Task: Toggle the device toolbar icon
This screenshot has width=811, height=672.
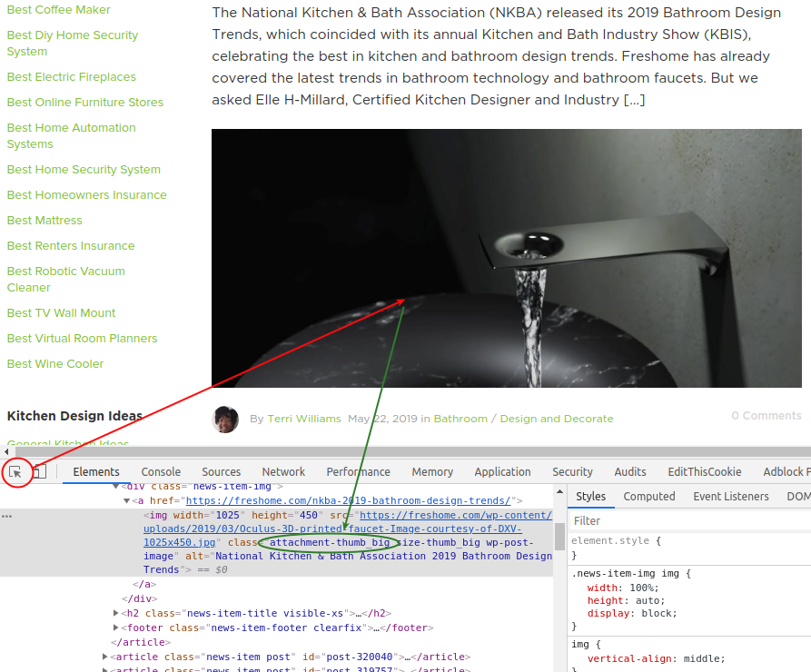Action: click(39, 471)
